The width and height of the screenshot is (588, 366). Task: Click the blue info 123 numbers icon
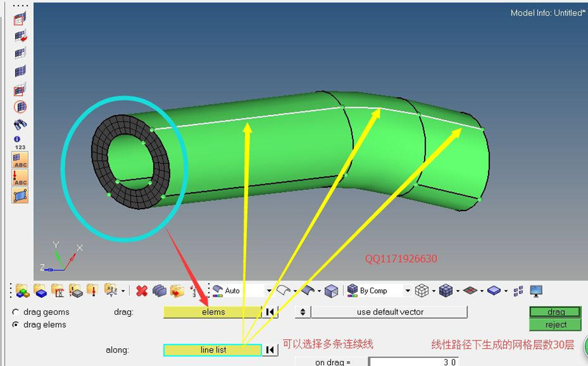coord(20,143)
